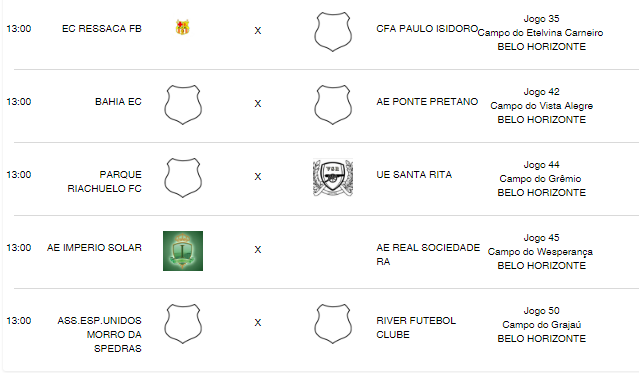Open the EC RESSACA FB team name
This screenshot has height=373, width=639.
pyautogui.click(x=101, y=29)
